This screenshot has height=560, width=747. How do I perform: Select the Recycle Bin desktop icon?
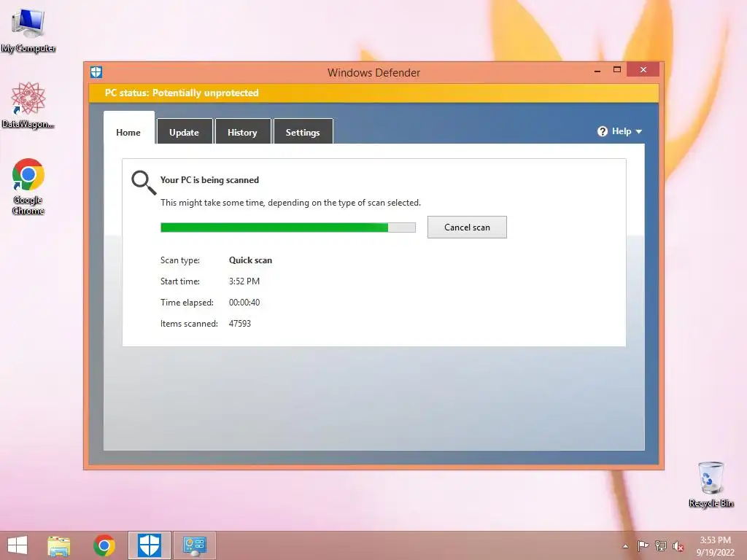pyautogui.click(x=711, y=484)
